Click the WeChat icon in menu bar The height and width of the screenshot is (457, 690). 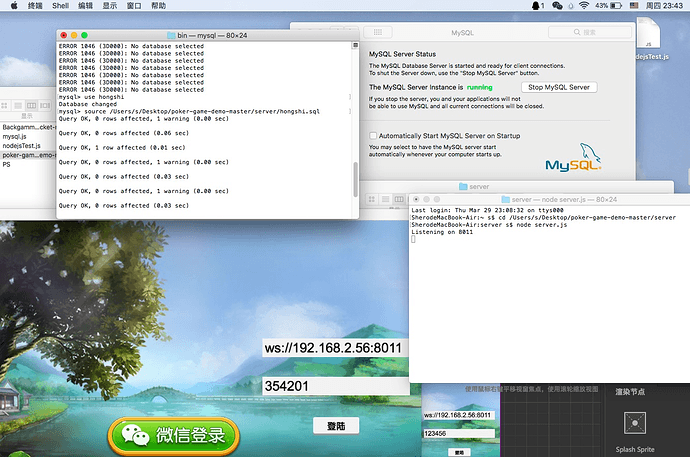pos(557,5)
